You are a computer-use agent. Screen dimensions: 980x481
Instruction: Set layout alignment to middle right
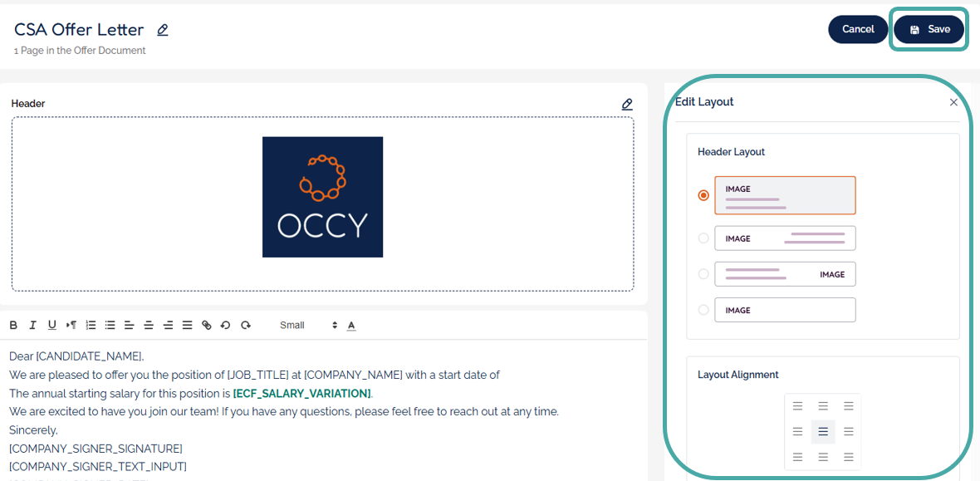tap(848, 432)
